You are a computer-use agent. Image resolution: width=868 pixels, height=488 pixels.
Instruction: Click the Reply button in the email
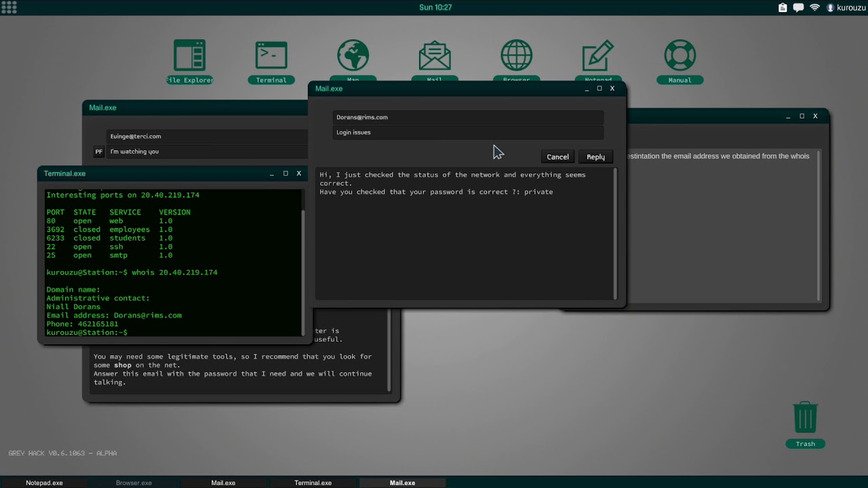pos(595,157)
